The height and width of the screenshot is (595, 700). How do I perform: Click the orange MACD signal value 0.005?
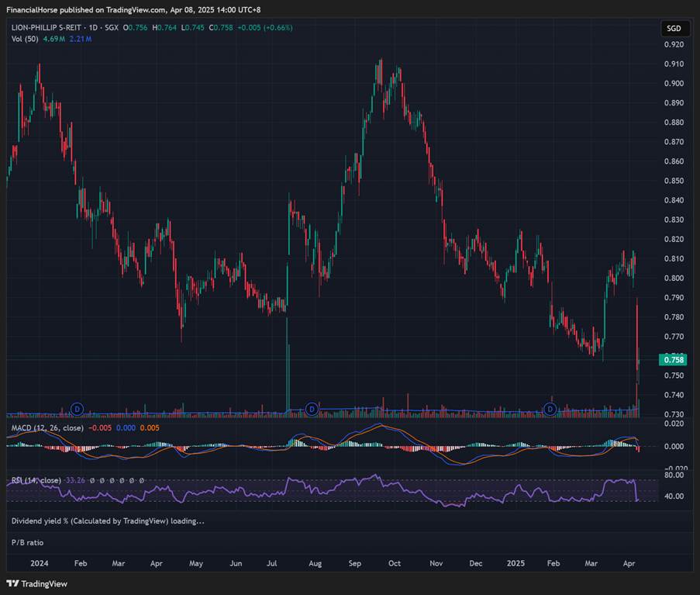coord(150,428)
